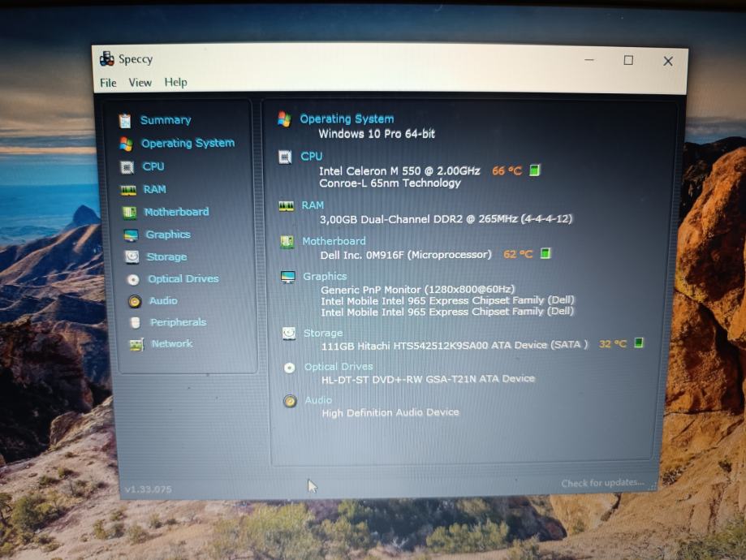Image resolution: width=746 pixels, height=560 pixels.
Task: Click the Speccy app icon in title bar
Action: pyautogui.click(x=106, y=58)
